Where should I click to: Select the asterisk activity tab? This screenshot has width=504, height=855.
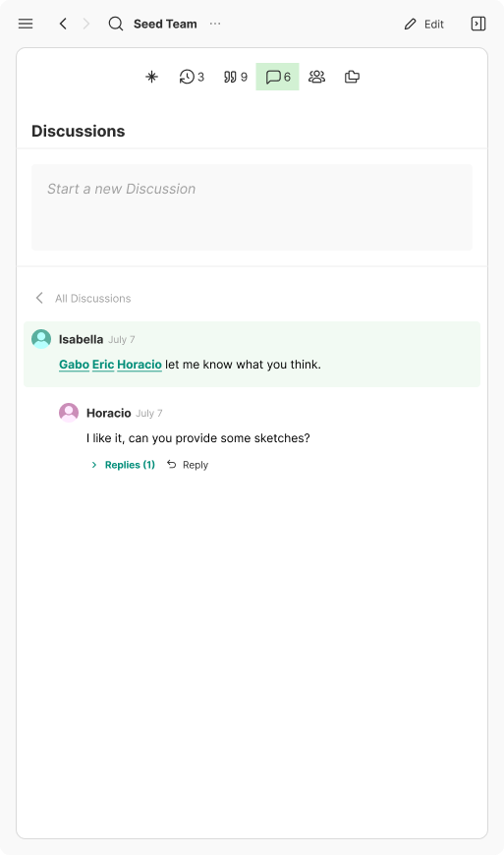pyautogui.click(x=151, y=77)
